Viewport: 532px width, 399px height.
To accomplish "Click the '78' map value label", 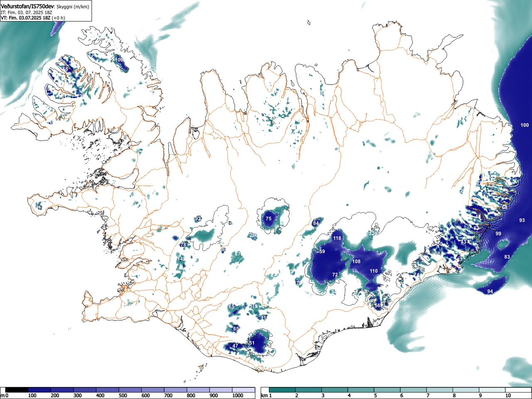I will pyautogui.click(x=183, y=245).
